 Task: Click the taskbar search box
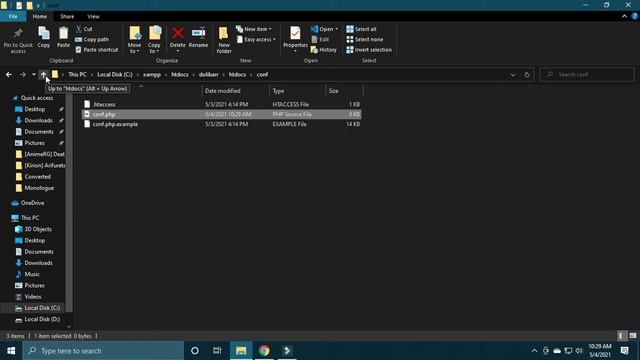103,351
